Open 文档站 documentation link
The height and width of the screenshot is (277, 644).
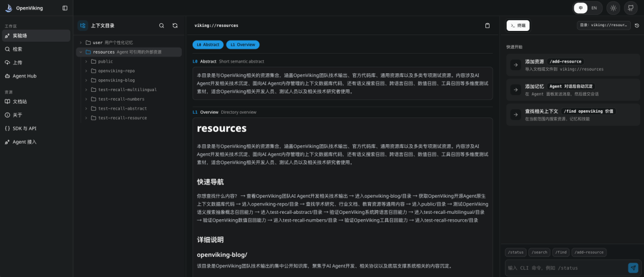click(36, 101)
